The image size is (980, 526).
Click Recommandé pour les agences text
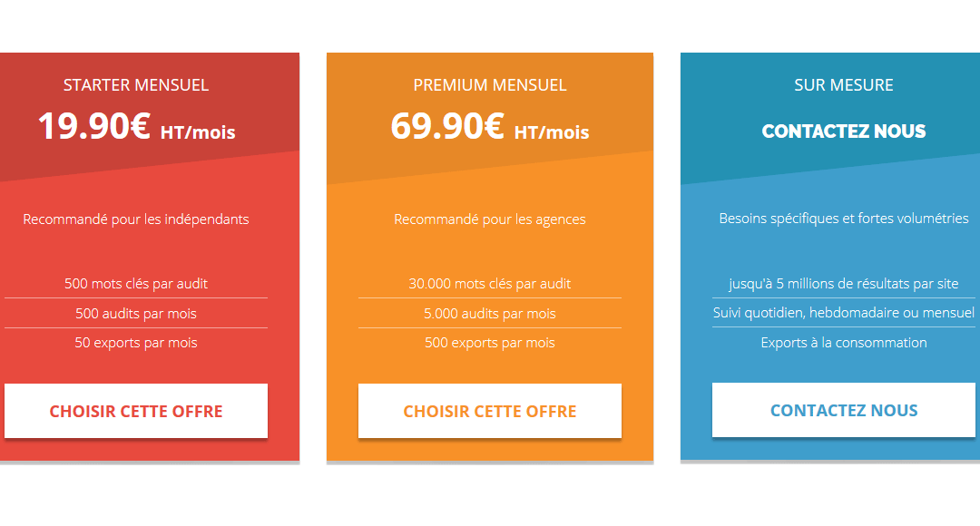coord(490,219)
